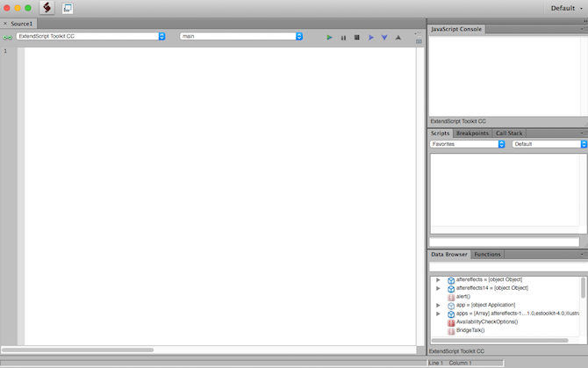
Task: Expand the app object Application node
Action: pyautogui.click(x=438, y=305)
